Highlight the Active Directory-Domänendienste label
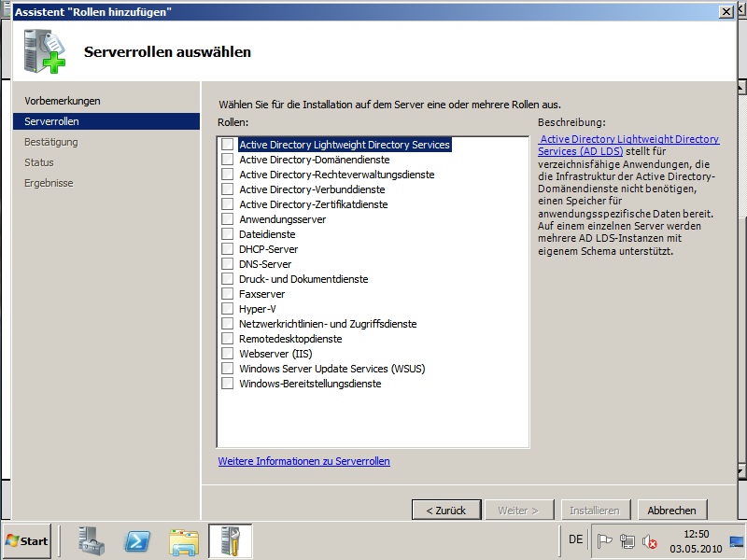The image size is (747, 560). click(x=315, y=160)
